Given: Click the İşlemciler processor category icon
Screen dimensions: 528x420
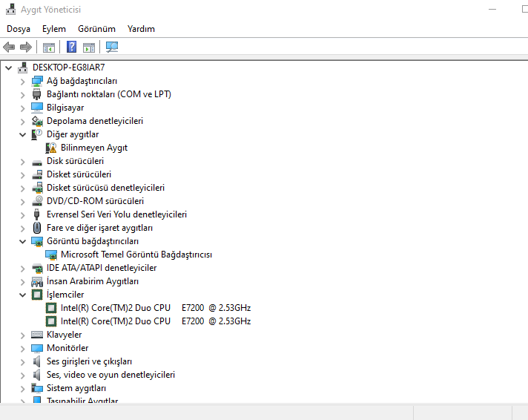Looking at the screenshot, I should point(37,295).
